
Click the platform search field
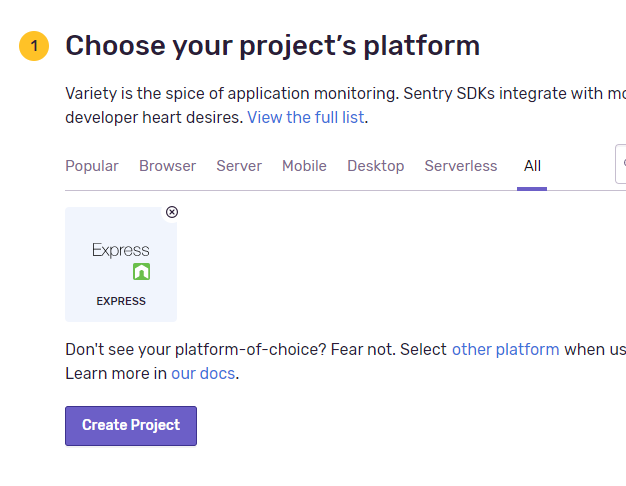click(621, 164)
